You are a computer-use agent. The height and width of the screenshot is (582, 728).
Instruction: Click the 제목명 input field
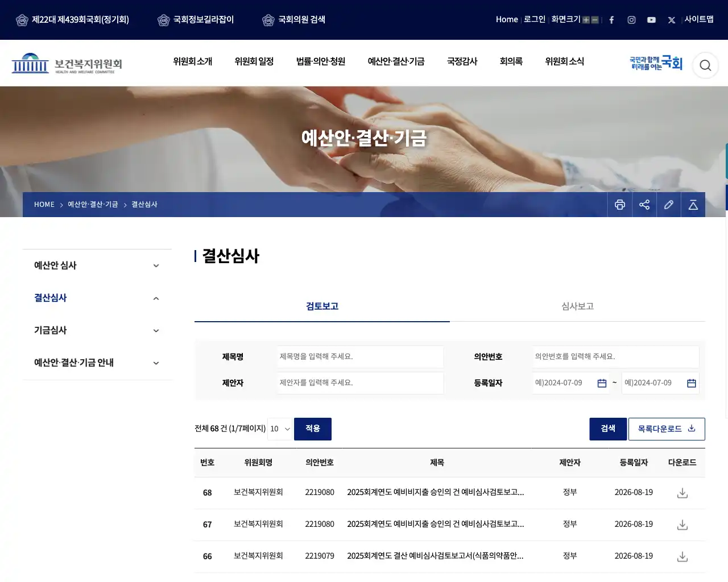click(361, 357)
